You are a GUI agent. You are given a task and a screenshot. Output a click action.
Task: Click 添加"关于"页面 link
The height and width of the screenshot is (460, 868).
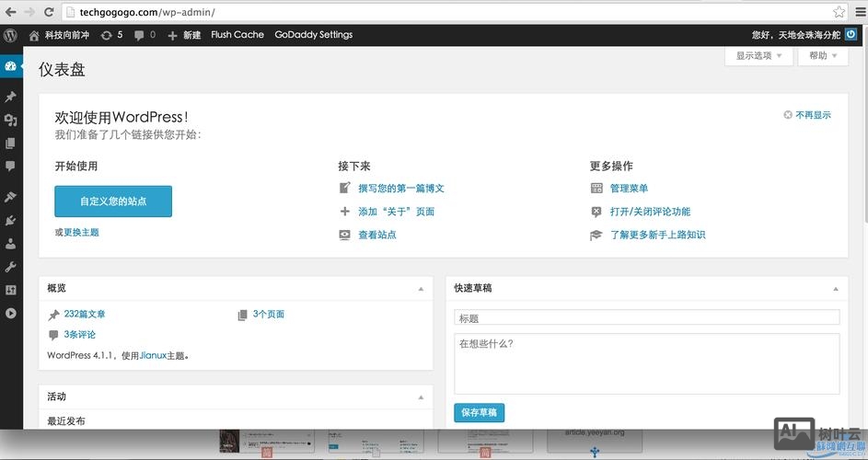pyautogui.click(x=397, y=212)
